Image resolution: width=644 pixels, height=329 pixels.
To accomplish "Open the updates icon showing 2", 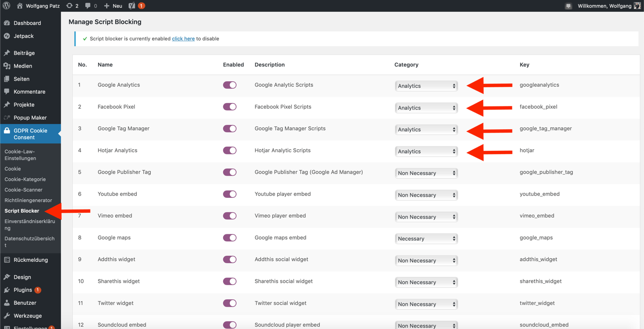I will pyautogui.click(x=70, y=6).
